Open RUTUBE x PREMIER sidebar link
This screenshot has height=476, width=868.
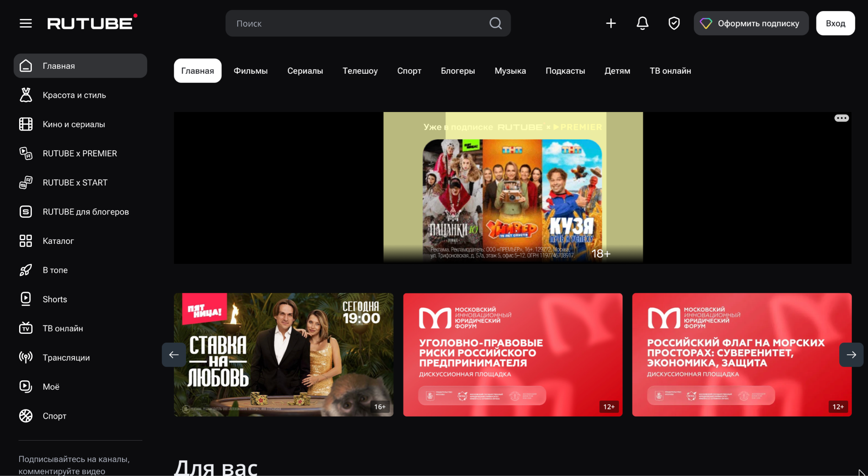click(81, 154)
